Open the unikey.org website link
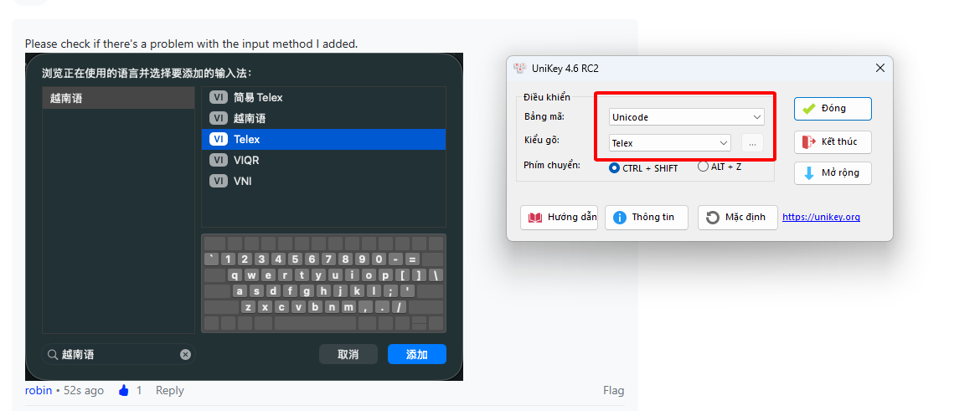Screen dimensions: 980x411 click(821, 218)
